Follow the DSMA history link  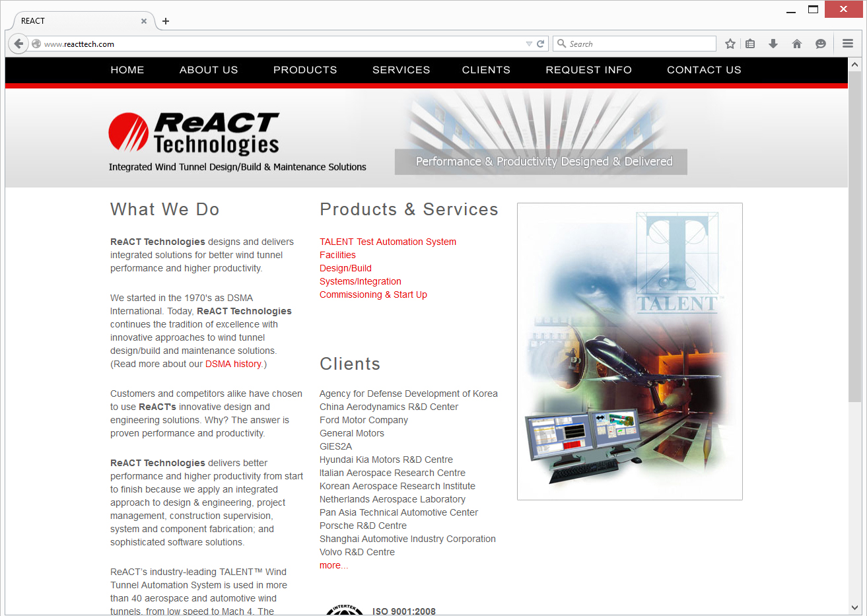coord(233,364)
